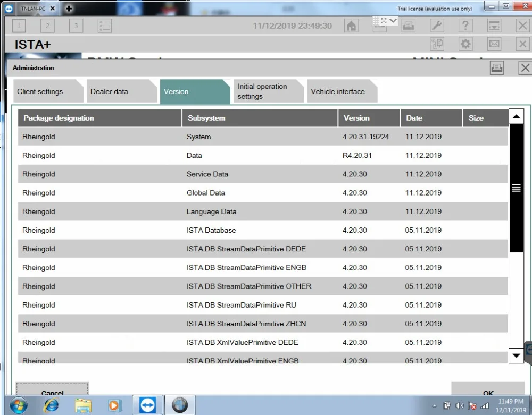Viewport: 532px width, 415px height.
Task: Select the Global Data row
Action: (263, 193)
